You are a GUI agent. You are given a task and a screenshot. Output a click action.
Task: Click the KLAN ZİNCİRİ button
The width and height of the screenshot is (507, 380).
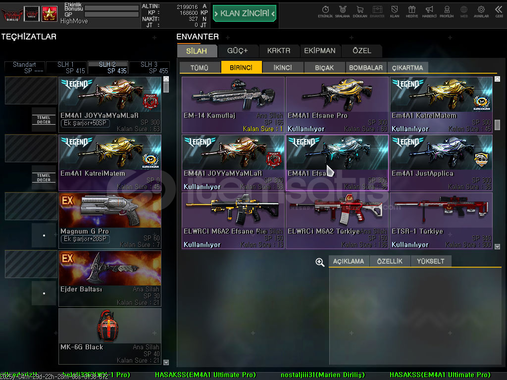[245, 13]
